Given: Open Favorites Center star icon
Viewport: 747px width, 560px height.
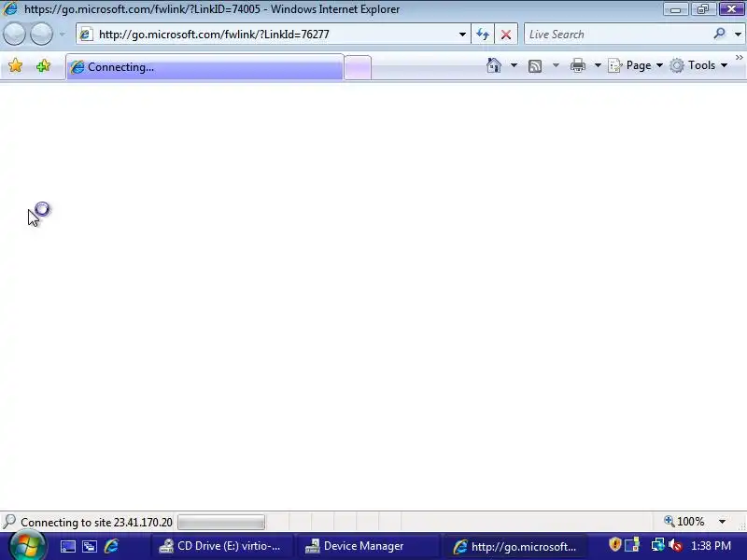Looking at the screenshot, I should (15, 65).
